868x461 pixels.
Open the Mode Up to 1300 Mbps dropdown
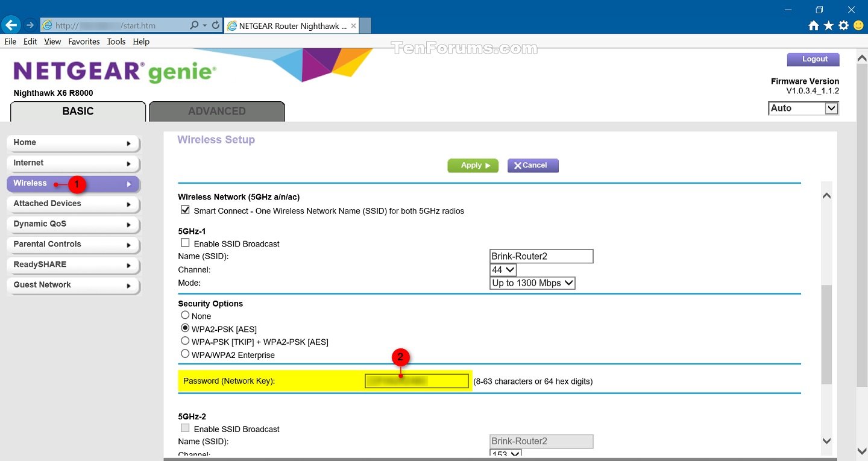pyautogui.click(x=533, y=283)
